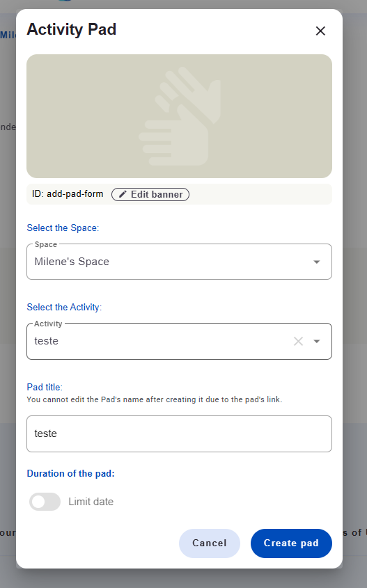The image size is (367, 588).
Task: Click the hands icon in the banner
Action: [180, 116]
